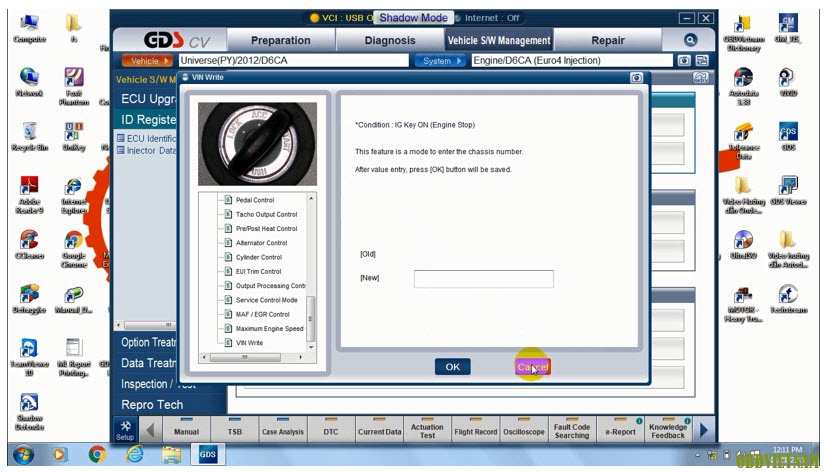Open Windows Media Player taskbar icon
The height and width of the screenshot is (472, 826).
coord(59,454)
